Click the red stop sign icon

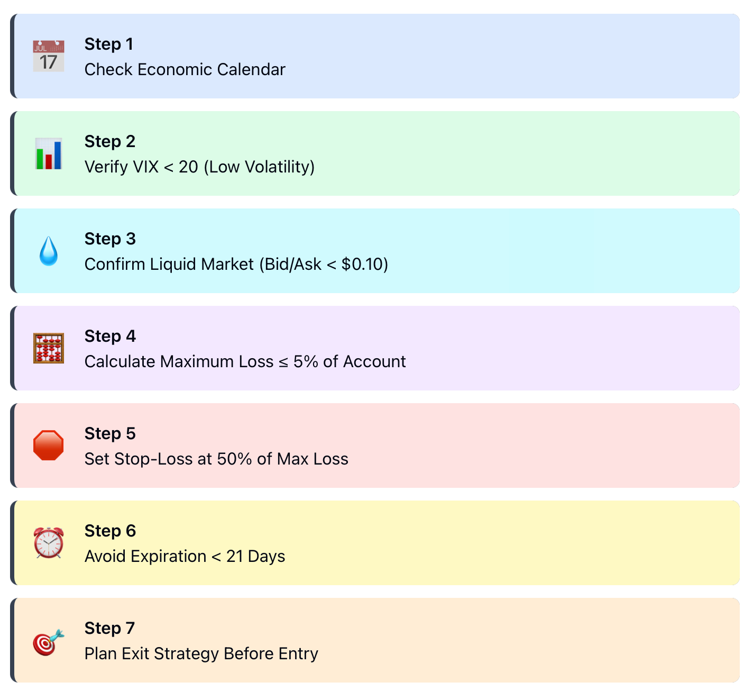click(x=49, y=446)
